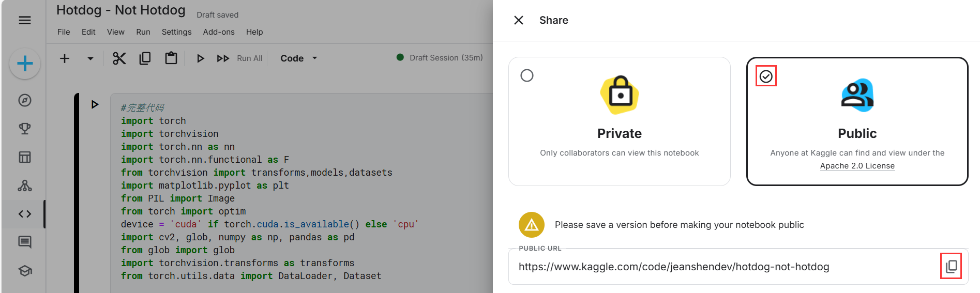Cut the selected cell with scissors icon
980x293 pixels.
click(119, 58)
